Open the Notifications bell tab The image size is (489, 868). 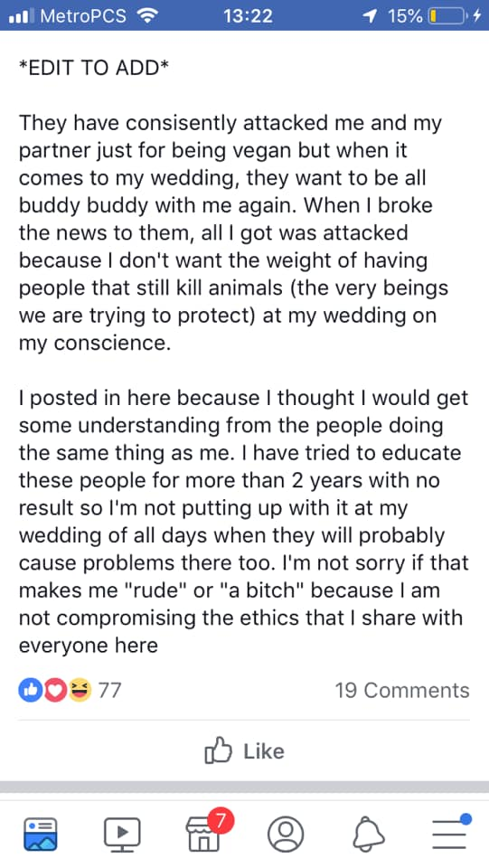point(369,834)
